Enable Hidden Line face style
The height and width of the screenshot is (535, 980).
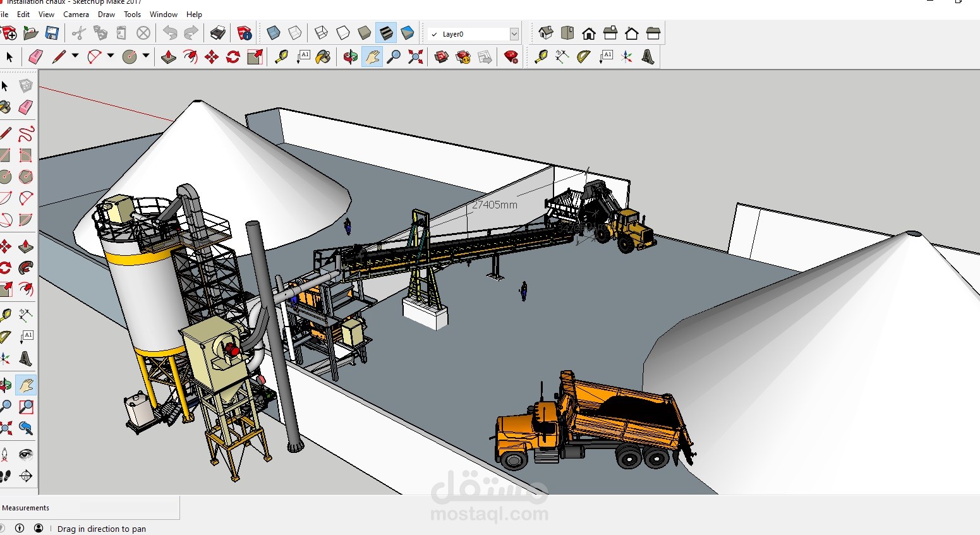342,33
